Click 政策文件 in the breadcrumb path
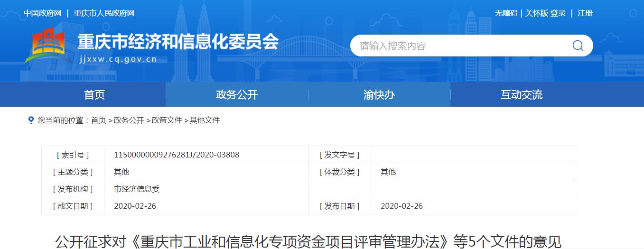Viewport: 644px width, 249px height. pyautogui.click(x=167, y=120)
